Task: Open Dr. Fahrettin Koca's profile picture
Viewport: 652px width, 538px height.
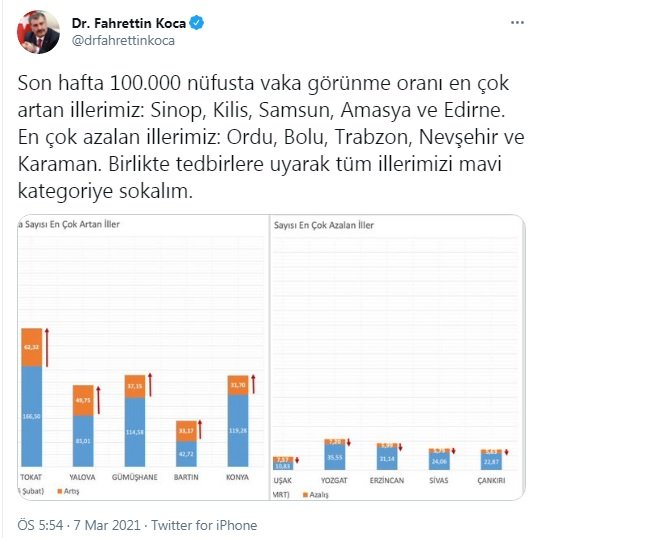Action: tap(38, 32)
